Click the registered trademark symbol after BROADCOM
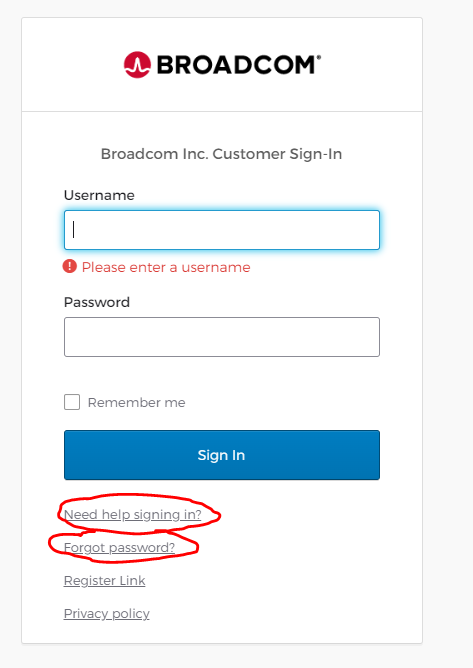Image resolution: width=473 pixels, height=668 pixels. [x=319, y=57]
